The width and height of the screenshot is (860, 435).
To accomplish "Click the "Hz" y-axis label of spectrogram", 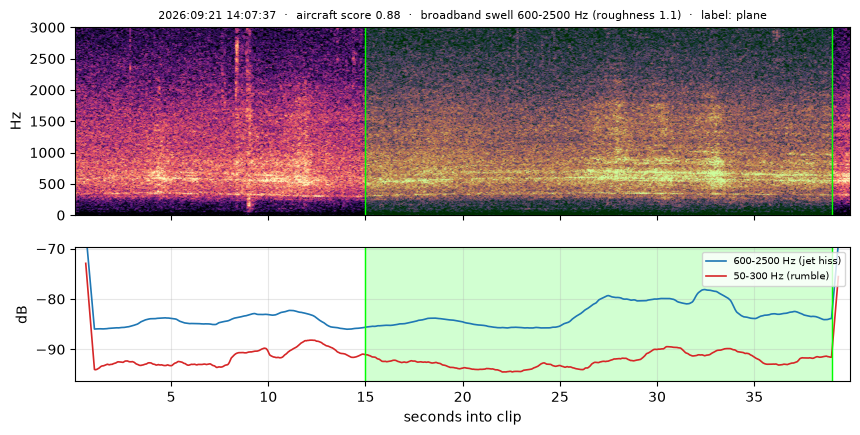I will pos(16,121).
